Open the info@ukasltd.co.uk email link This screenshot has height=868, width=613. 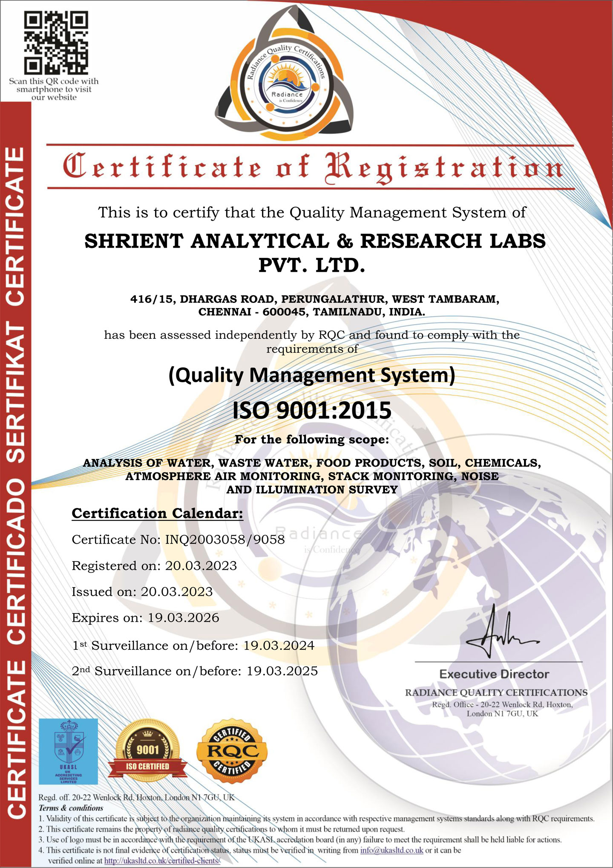(x=391, y=850)
